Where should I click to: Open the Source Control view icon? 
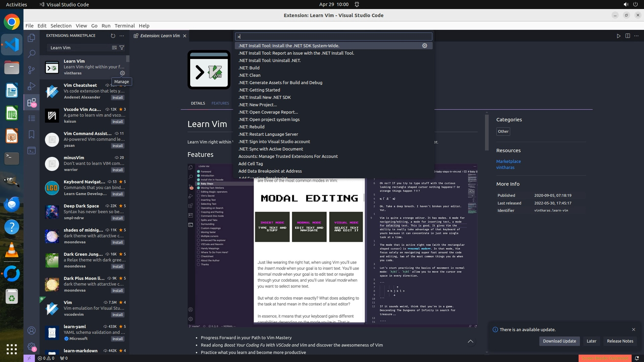[32, 70]
